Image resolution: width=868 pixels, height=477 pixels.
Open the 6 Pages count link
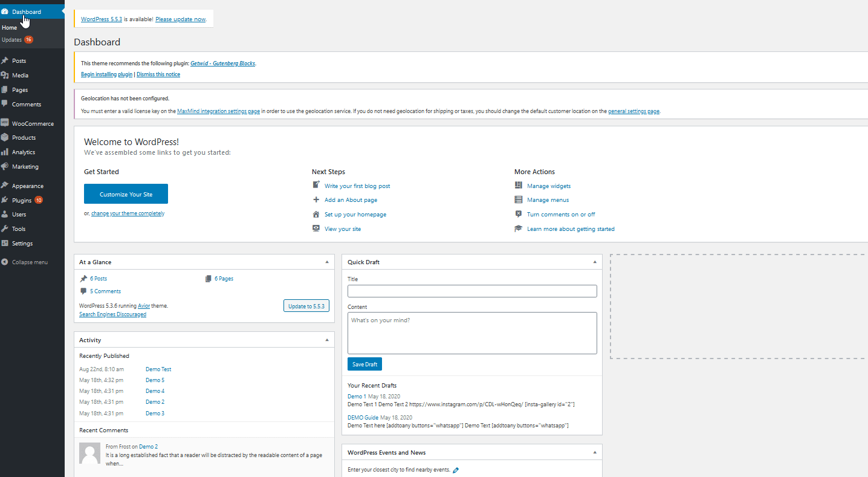click(x=224, y=279)
